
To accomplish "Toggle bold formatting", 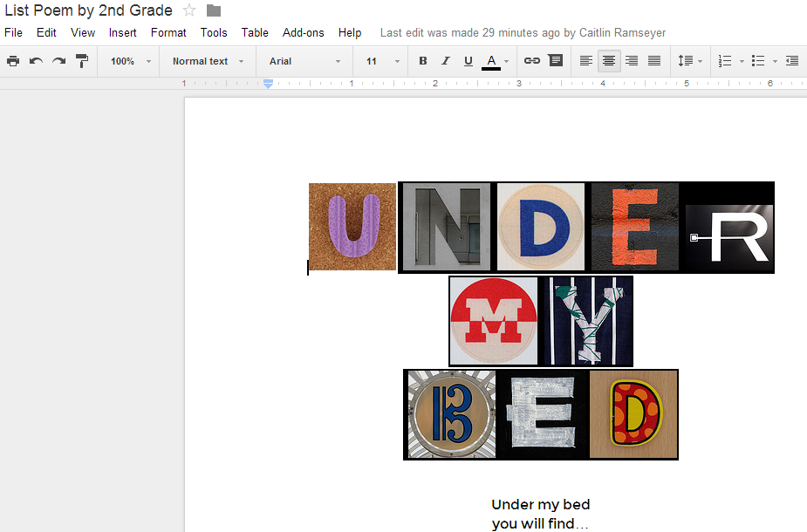I will (x=423, y=61).
